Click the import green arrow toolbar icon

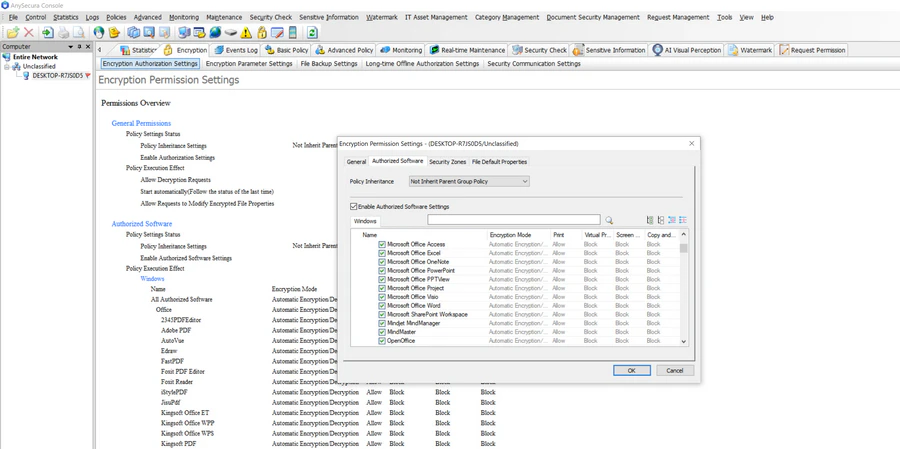[48, 33]
